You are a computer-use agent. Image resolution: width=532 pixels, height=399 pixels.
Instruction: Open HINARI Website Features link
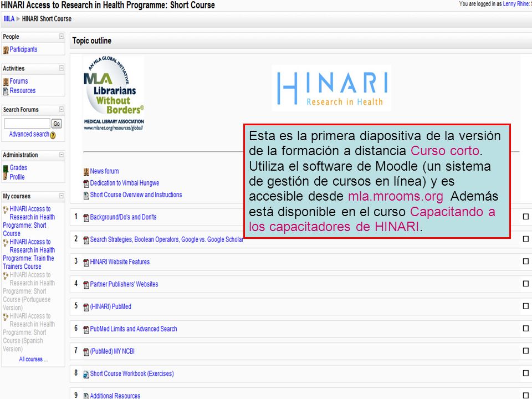[120, 262]
